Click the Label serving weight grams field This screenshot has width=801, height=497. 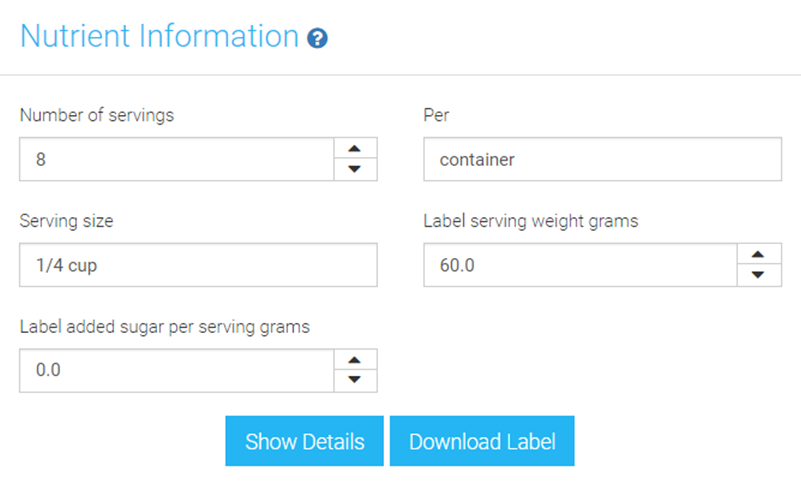click(580, 264)
